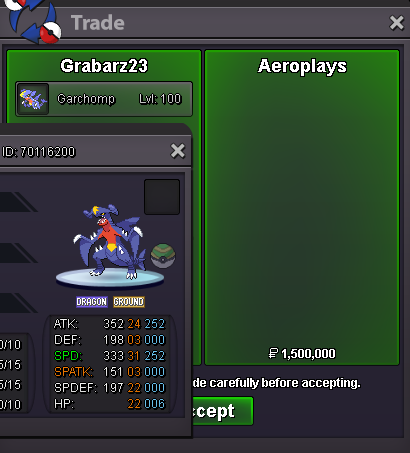The height and width of the screenshot is (453, 410).
Task: Click the GROUND type badge
Action: coord(129,302)
